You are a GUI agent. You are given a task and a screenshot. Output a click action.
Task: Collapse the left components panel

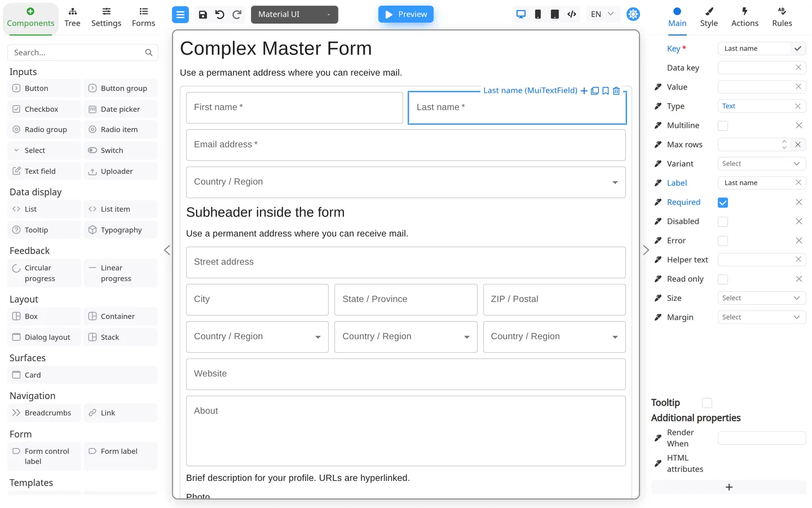point(167,250)
